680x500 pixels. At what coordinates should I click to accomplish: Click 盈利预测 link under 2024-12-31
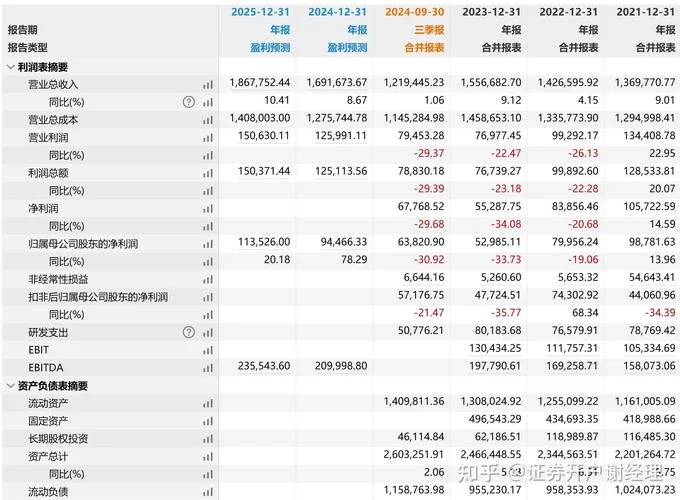(347, 48)
